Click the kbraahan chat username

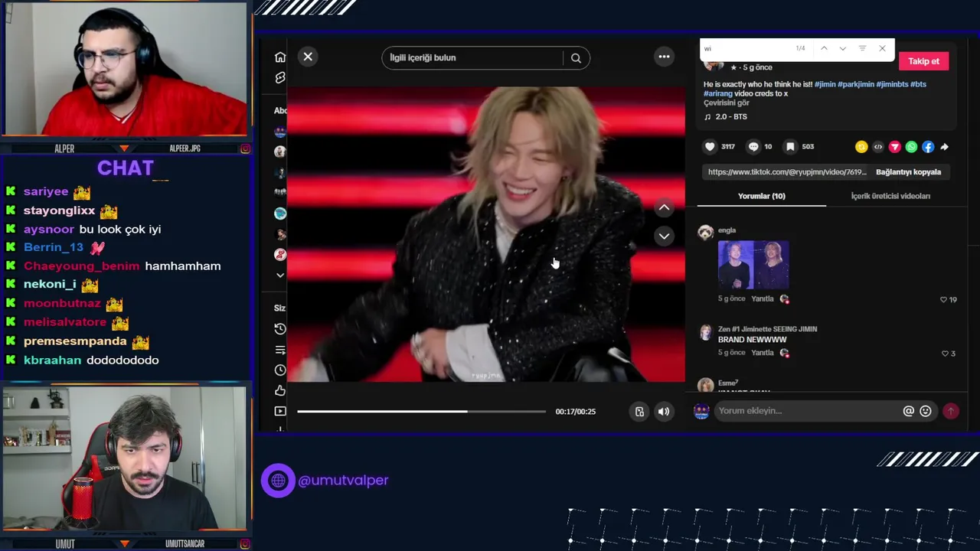click(52, 360)
